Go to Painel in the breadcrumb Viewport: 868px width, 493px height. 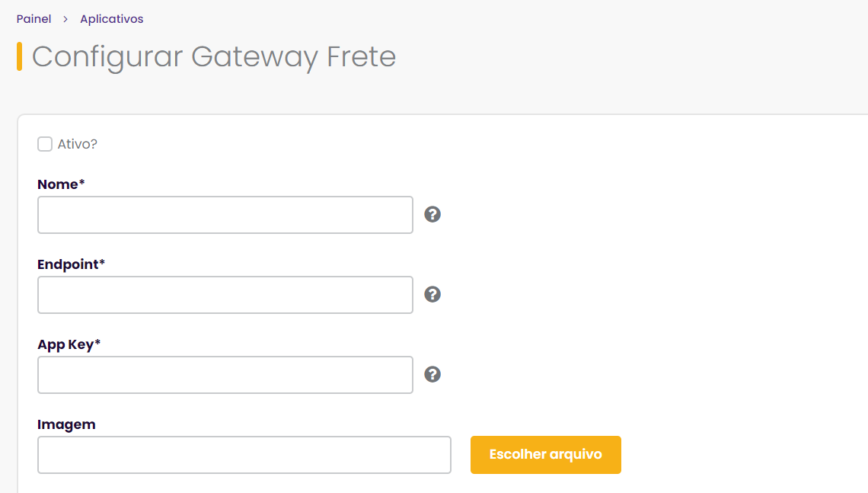(34, 19)
